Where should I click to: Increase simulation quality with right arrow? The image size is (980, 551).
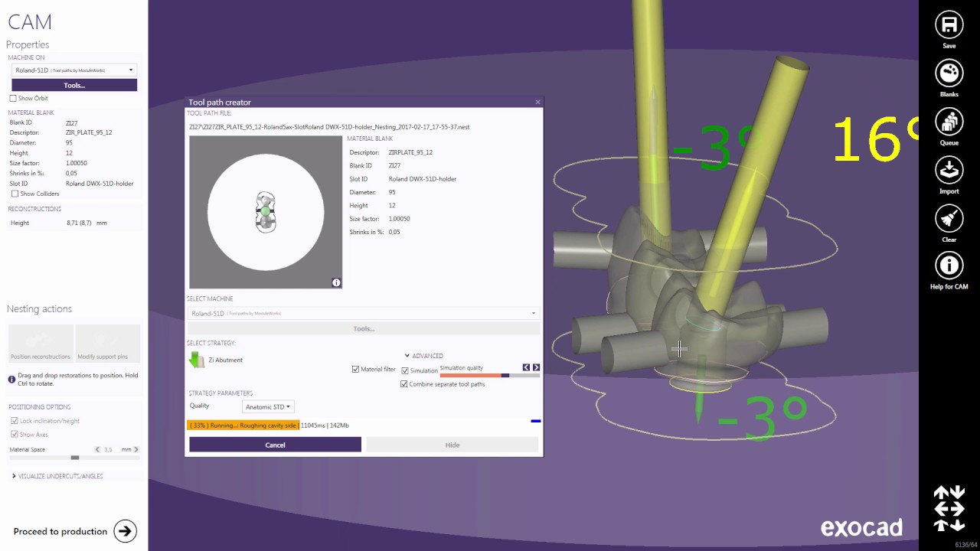point(536,367)
